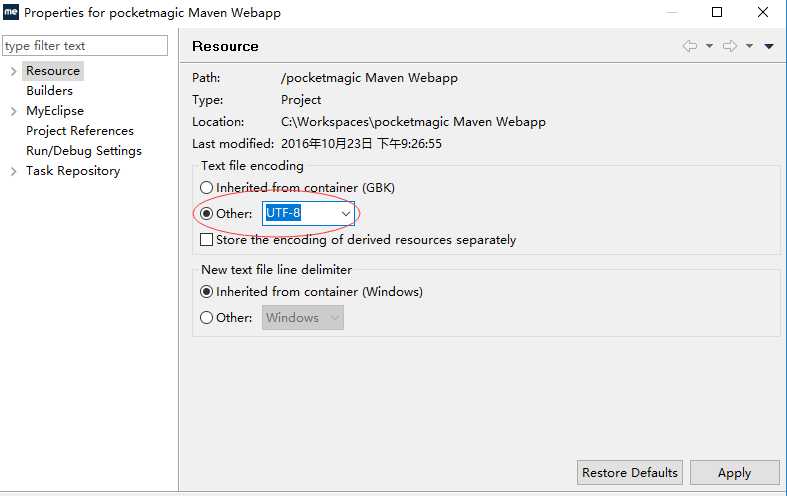Click the back navigation arrow icon

pos(690,46)
